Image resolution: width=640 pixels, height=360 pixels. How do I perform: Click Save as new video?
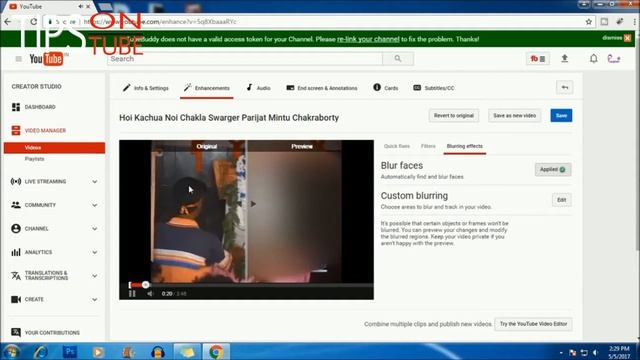pyautogui.click(x=514, y=116)
